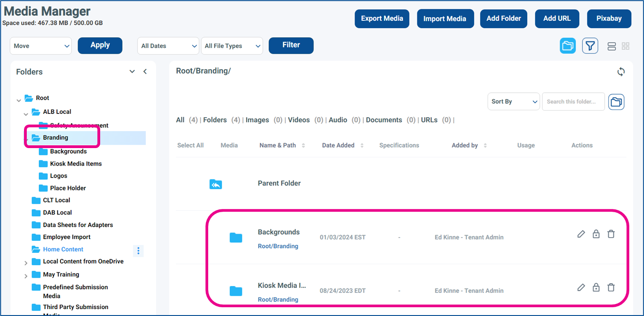Edit the Kiosk Media folder row

[x=581, y=287]
